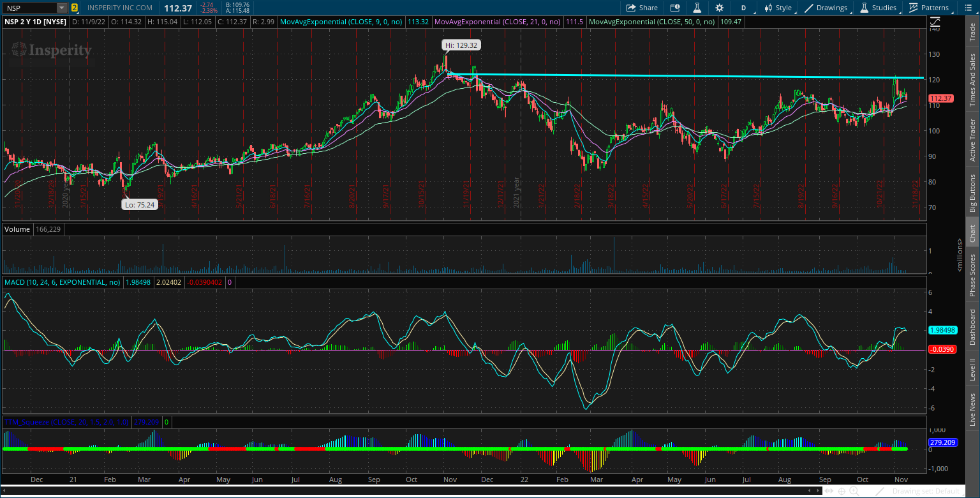The image size is (980, 498).
Task: Open the Style dropdown menu
Action: pyautogui.click(x=778, y=8)
